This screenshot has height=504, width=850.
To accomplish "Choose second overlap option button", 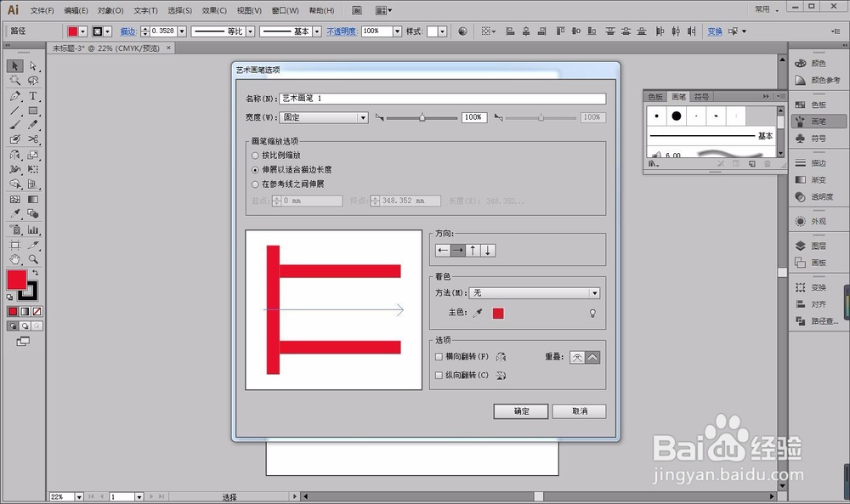I will (x=592, y=358).
